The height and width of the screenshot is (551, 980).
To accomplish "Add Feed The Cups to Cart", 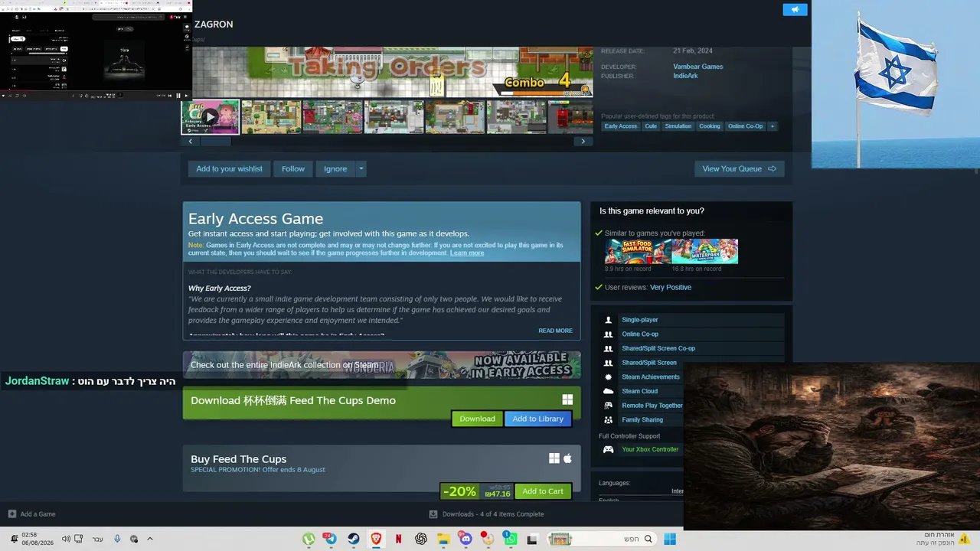I will point(543,491).
